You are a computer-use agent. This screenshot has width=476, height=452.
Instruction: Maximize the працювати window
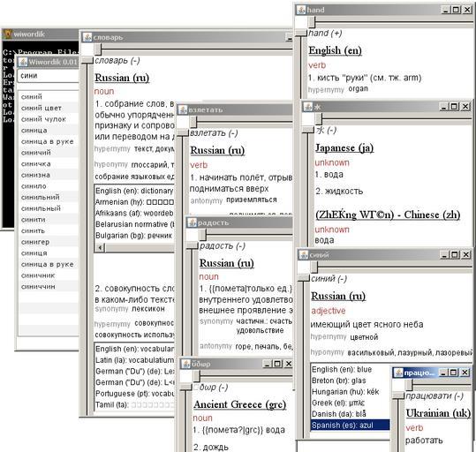[x=453, y=373]
